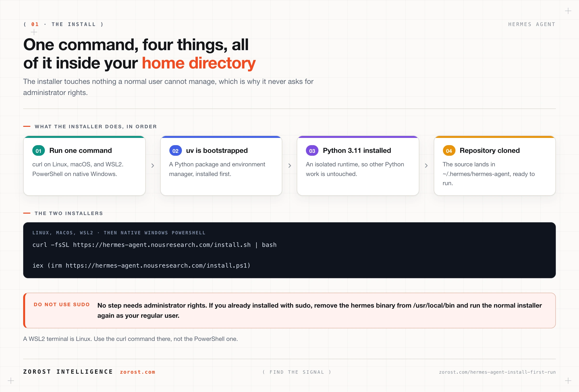The width and height of the screenshot is (579, 392).
Task: Click chevron between uv and Python 3.11 cards
Action: 289,166
